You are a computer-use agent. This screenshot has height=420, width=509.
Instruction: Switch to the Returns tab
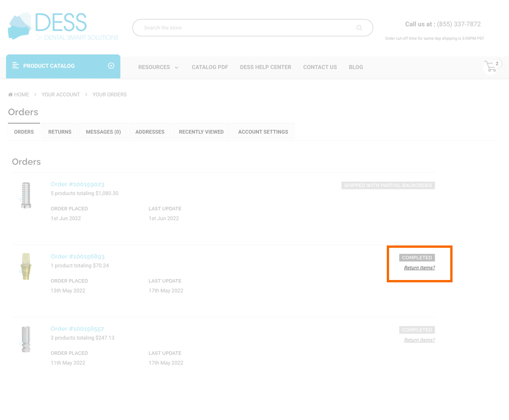click(60, 132)
